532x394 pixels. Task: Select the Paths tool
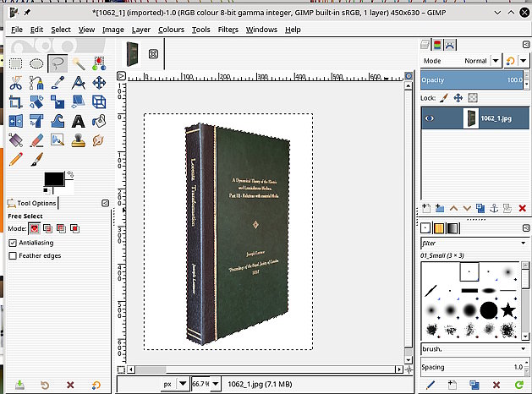coord(36,83)
